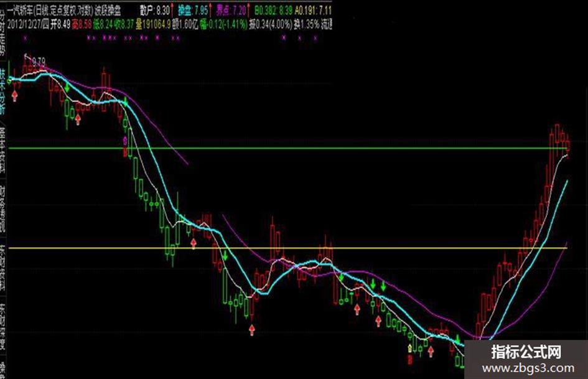588x379 pixels.
Task: Open the 东财资料 sidebar tab
Action: (x=2, y=267)
